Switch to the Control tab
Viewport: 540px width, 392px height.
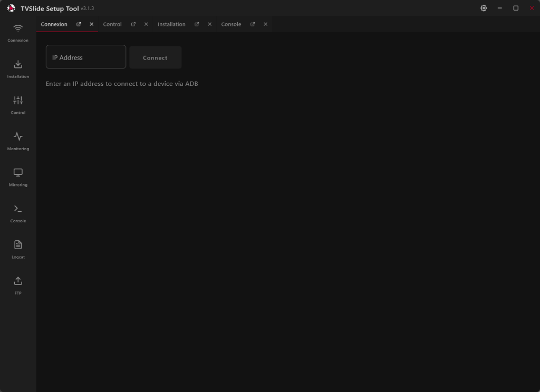[112, 24]
